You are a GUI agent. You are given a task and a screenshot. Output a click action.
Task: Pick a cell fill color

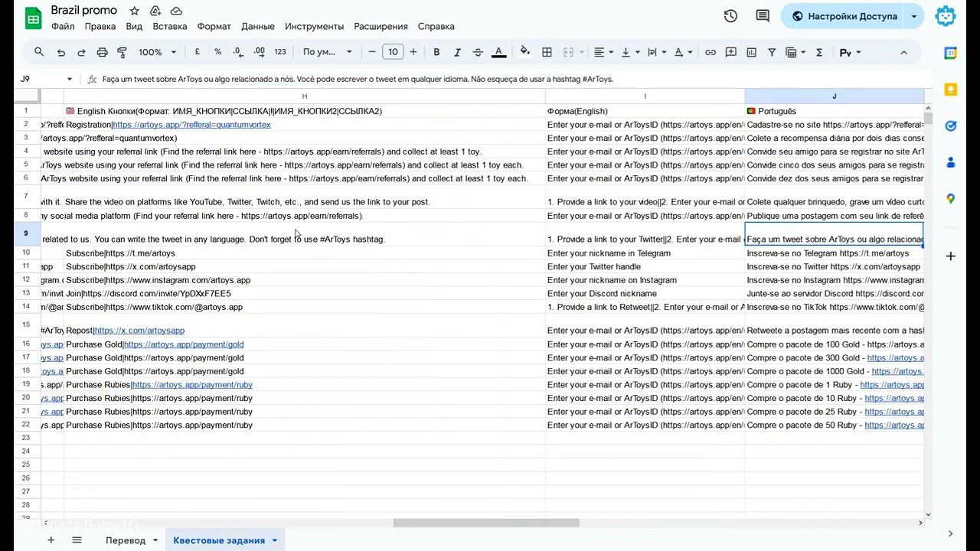click(525, 52)
